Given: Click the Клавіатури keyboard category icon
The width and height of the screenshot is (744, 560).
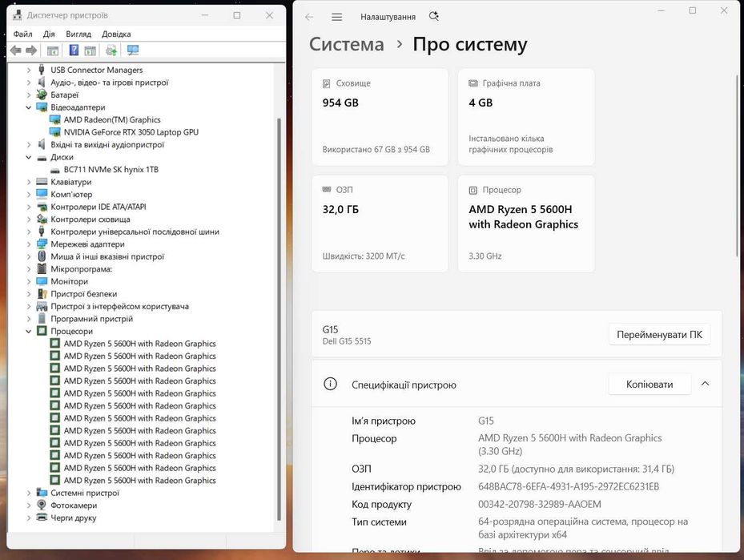Looking at the screenshot, I should coord(42,182).
